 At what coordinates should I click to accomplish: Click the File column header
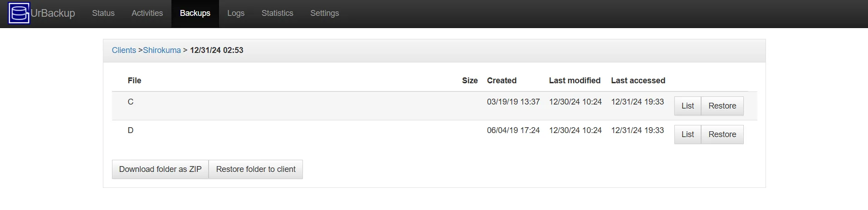tap(134, 81)
